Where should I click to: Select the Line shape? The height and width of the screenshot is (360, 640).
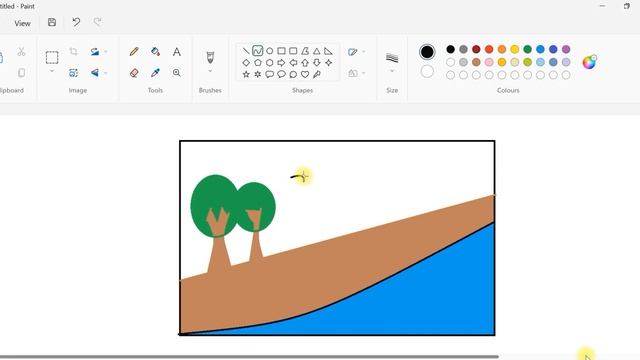tap(246, 51)
